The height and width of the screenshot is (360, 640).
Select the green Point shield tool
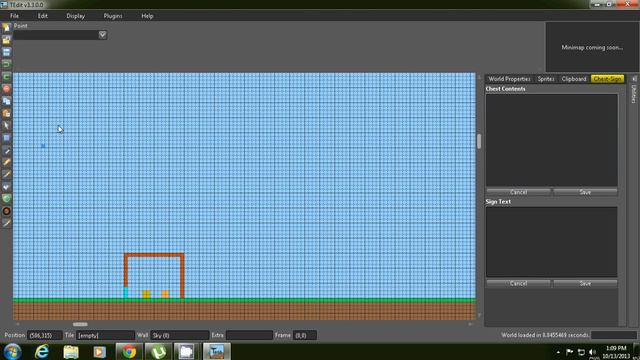(x=6, y=199)
